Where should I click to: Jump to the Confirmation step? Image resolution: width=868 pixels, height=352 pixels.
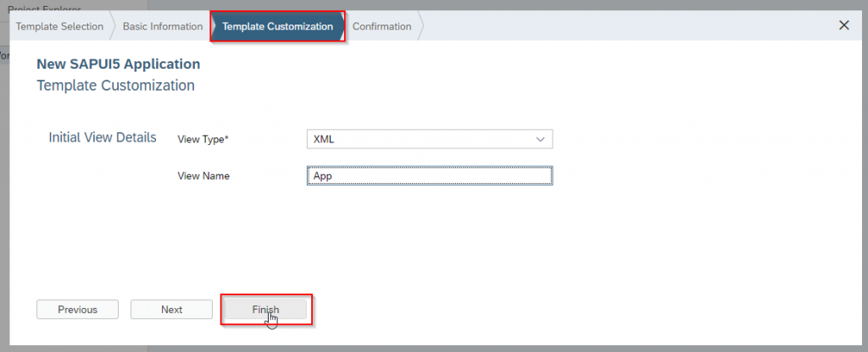pos(381,26)
